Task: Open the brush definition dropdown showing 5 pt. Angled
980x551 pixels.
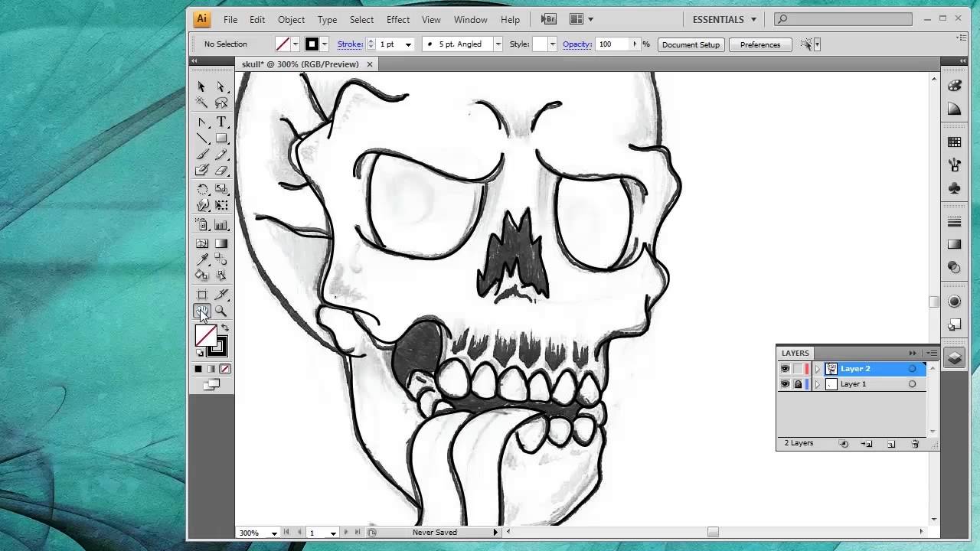Action: pos(498,44)
